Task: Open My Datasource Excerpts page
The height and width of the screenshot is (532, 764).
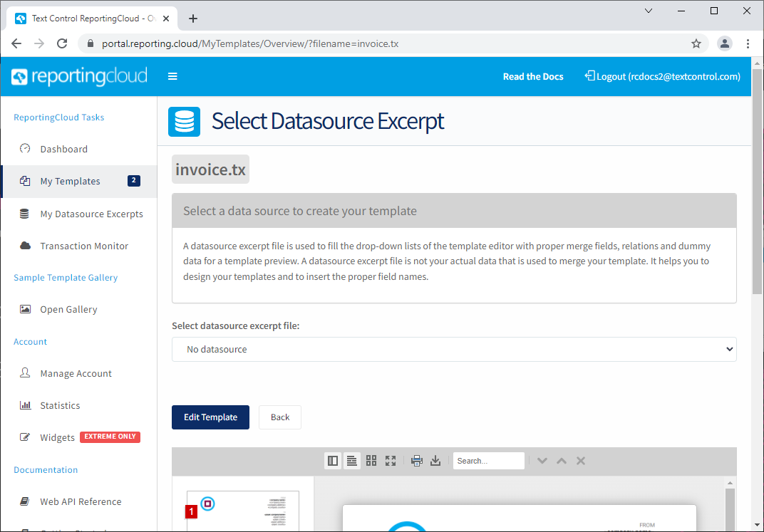Action: (79, 214)
